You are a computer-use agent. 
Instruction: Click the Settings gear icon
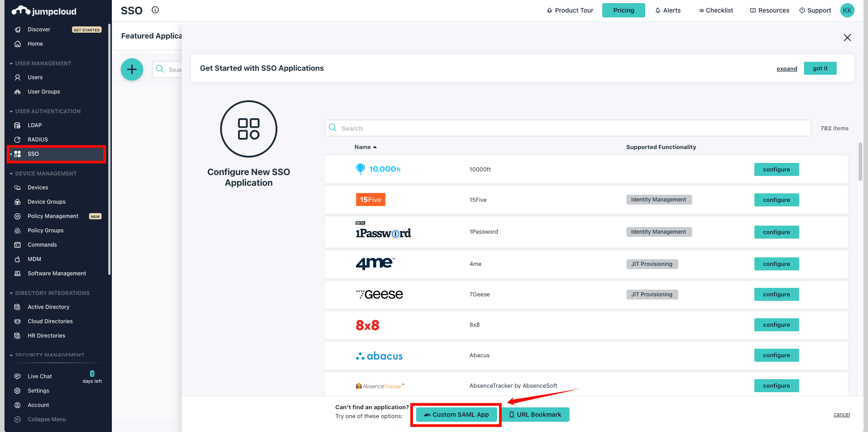[17, 391]
